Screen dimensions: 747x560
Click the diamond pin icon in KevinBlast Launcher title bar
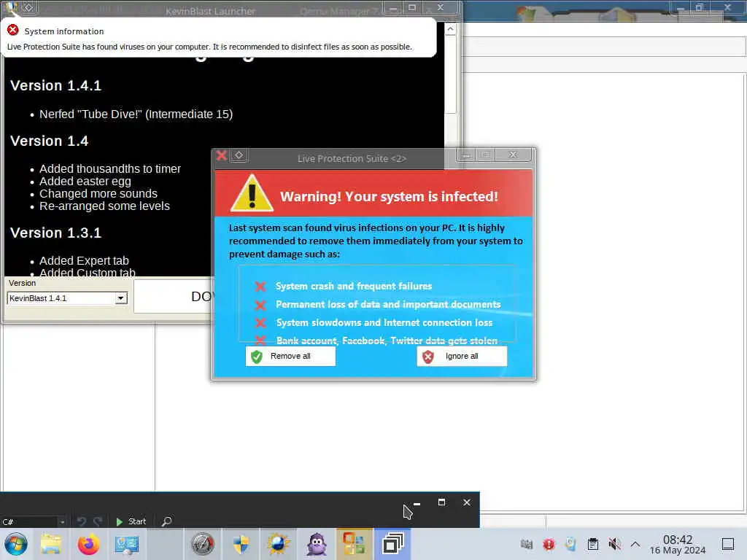[x=28, y=7]
